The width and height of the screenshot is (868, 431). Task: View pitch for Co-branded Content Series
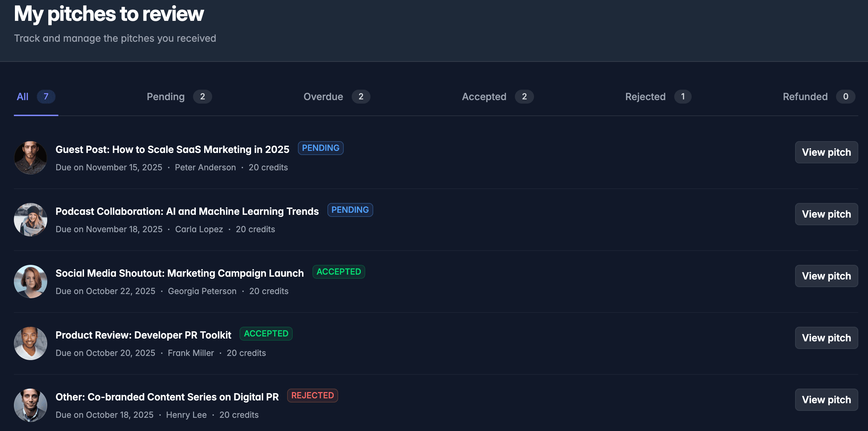click(826, 400)
